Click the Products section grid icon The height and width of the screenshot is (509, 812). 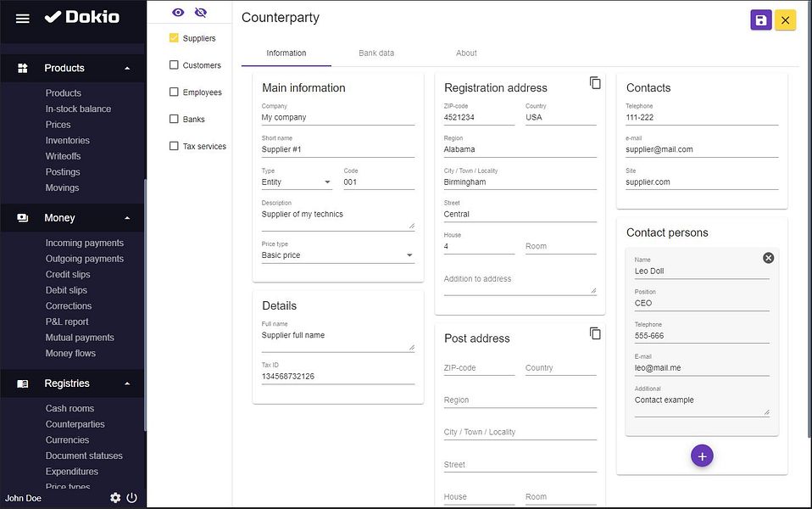22,68
